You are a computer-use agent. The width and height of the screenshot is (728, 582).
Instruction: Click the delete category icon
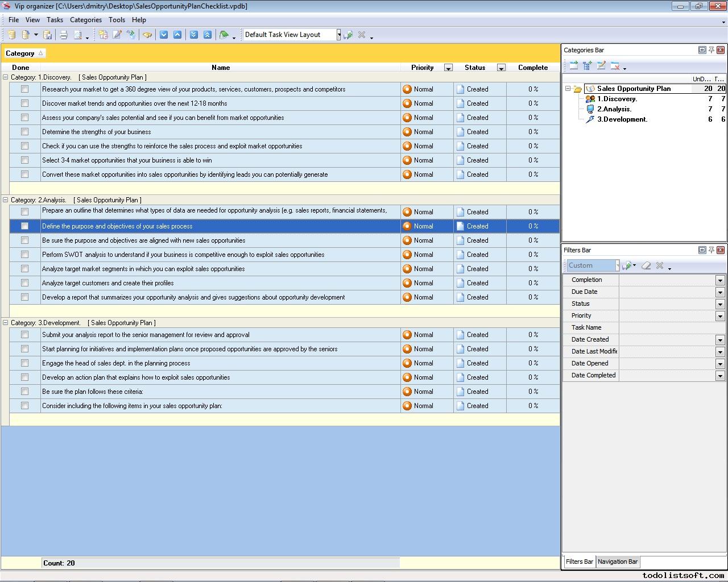point(615,66)
